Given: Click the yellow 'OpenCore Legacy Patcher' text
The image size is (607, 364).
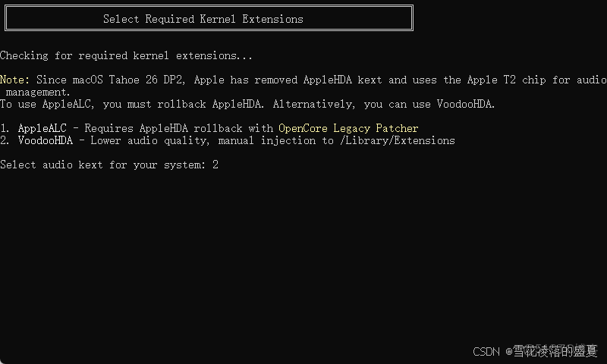Looking at the screenshot, I should [348, 128].
